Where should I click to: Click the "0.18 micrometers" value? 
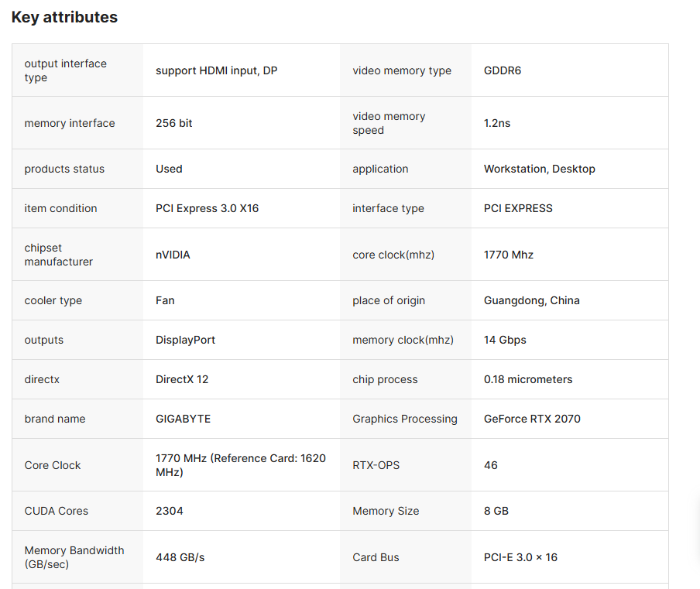pyautogui.click(x=528, y=380)
